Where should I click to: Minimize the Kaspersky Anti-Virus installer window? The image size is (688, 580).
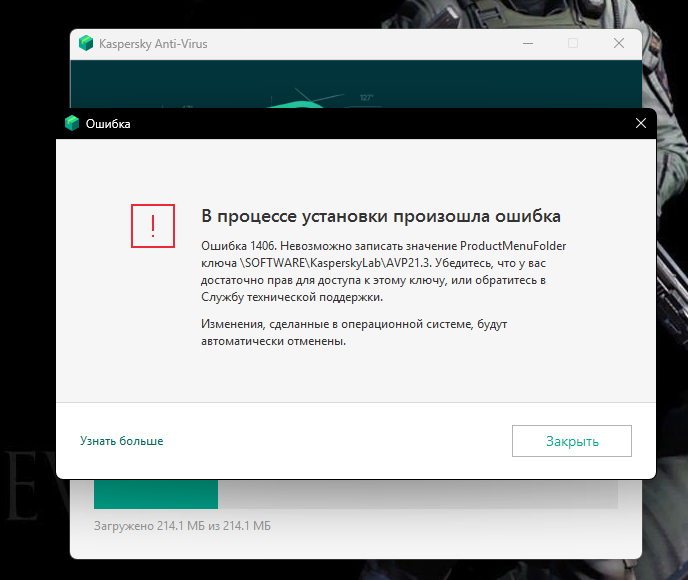pos(528,43)
